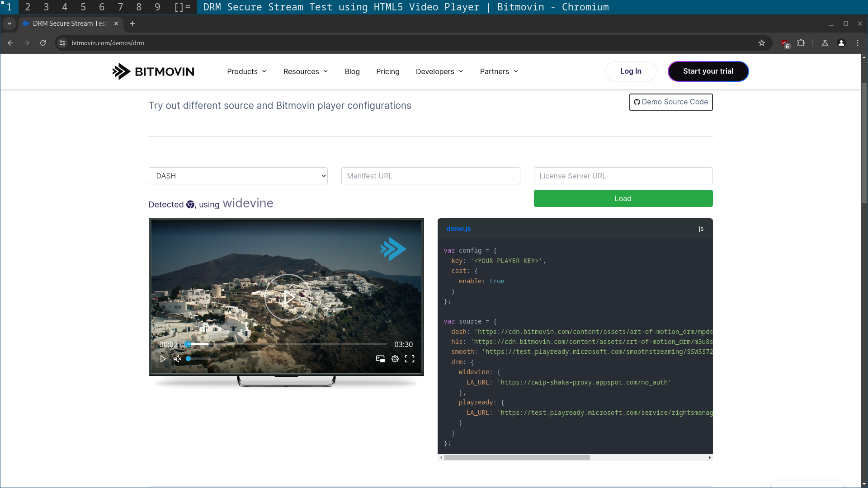Open the DASH stream format dropdown
The width and height of the screenshot is (868, 488).
pyautogui.click(x=238, y=176)
